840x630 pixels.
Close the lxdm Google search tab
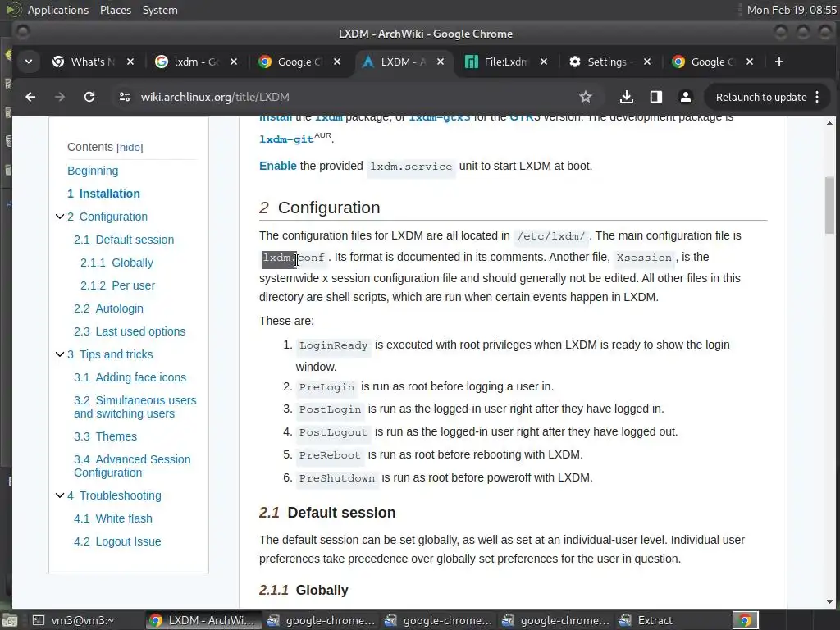(234, 62)
